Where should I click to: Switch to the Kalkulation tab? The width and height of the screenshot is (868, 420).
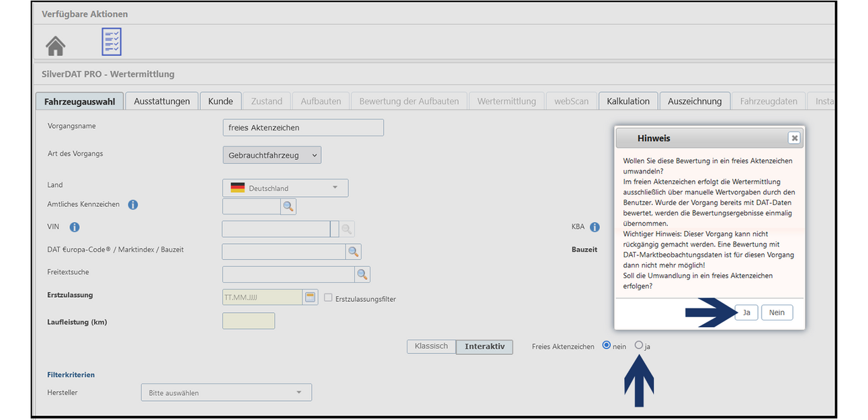click(x=627, y=101)
